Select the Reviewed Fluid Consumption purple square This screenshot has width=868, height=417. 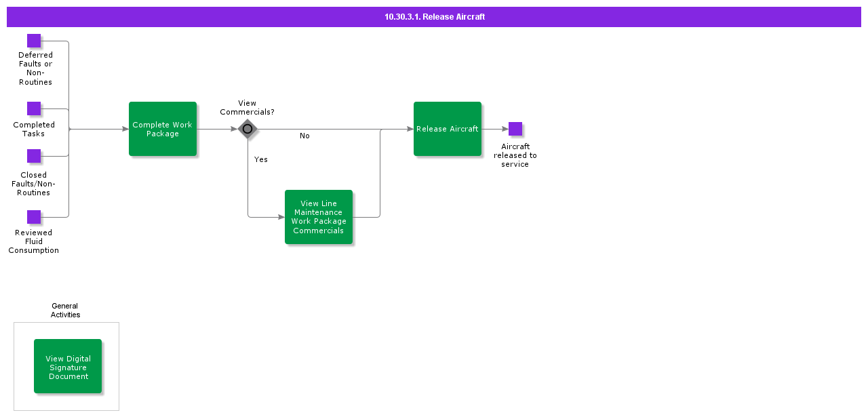pos(34,217)
